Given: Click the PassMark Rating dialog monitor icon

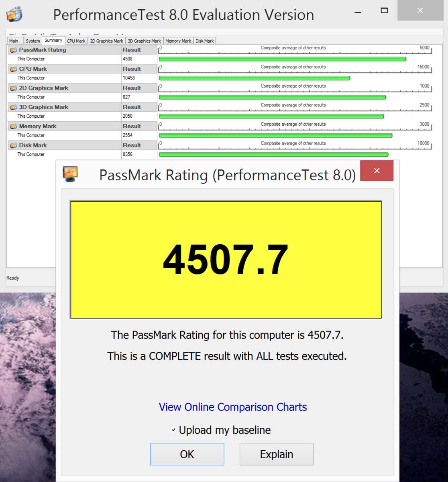Looking at the screenshot, I should (x=70, y=174).
